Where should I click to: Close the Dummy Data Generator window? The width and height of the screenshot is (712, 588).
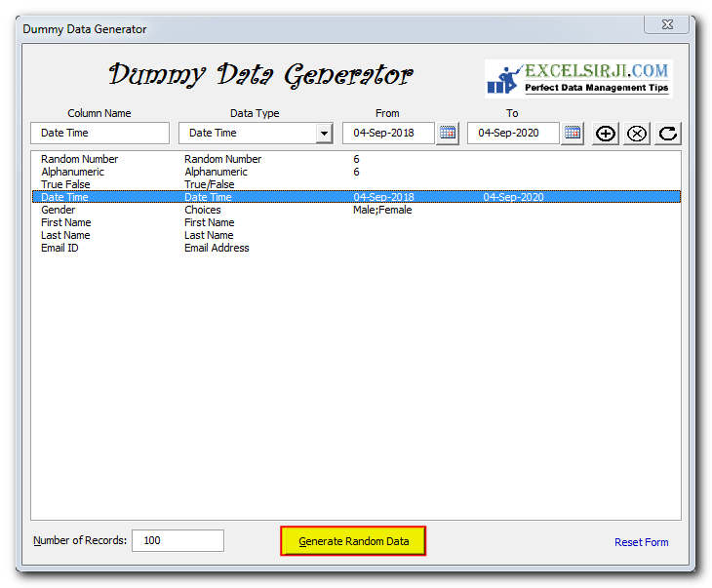666,24
